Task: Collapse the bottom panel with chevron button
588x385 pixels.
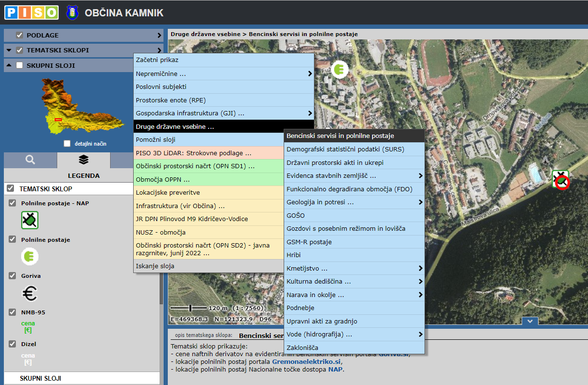Action: click(x=529, y=321)
